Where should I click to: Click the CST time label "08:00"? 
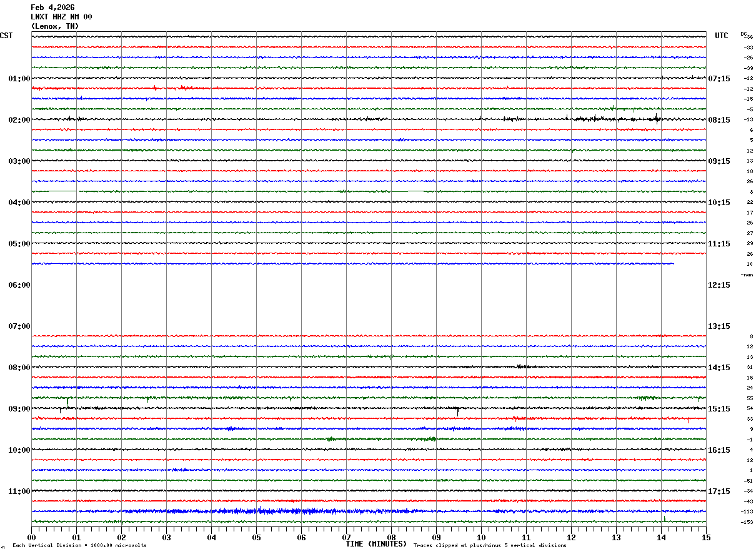pyautogui.click(x=19, y=368)
